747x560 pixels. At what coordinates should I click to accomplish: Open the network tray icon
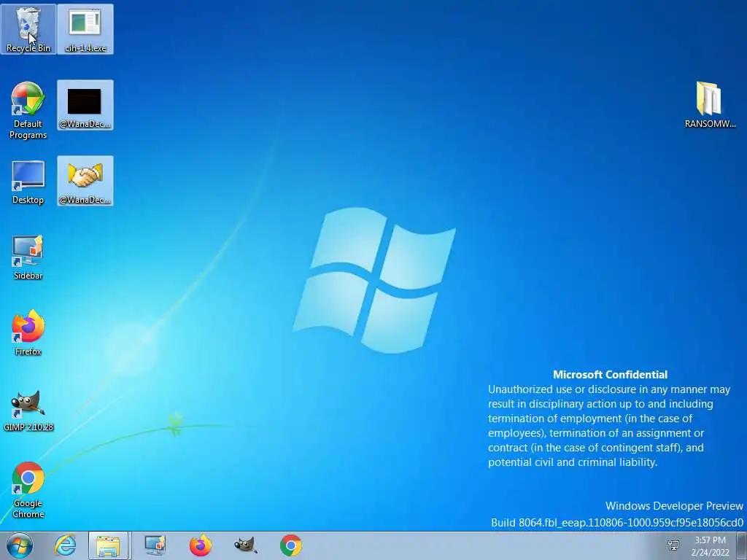pyautogui.click(x=673, y=545)
